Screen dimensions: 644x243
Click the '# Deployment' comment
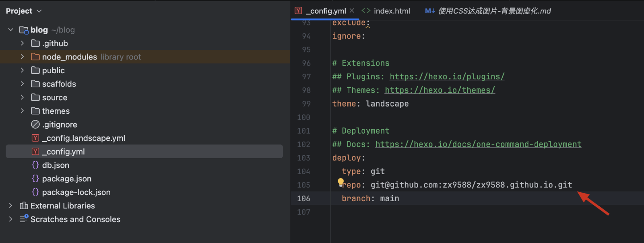tap(361, 131)
